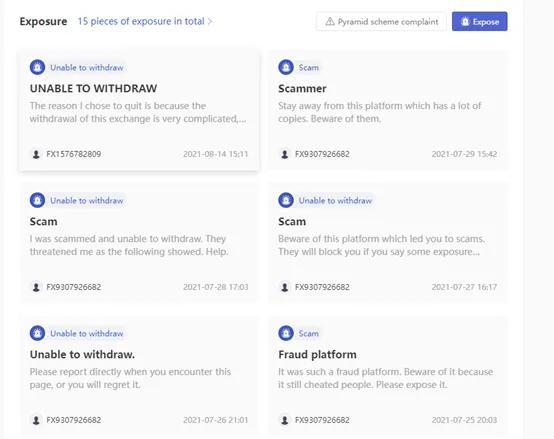554x439 pixels.
Task: Open the 15 pieces of exposure link
Action: [141, 21]
